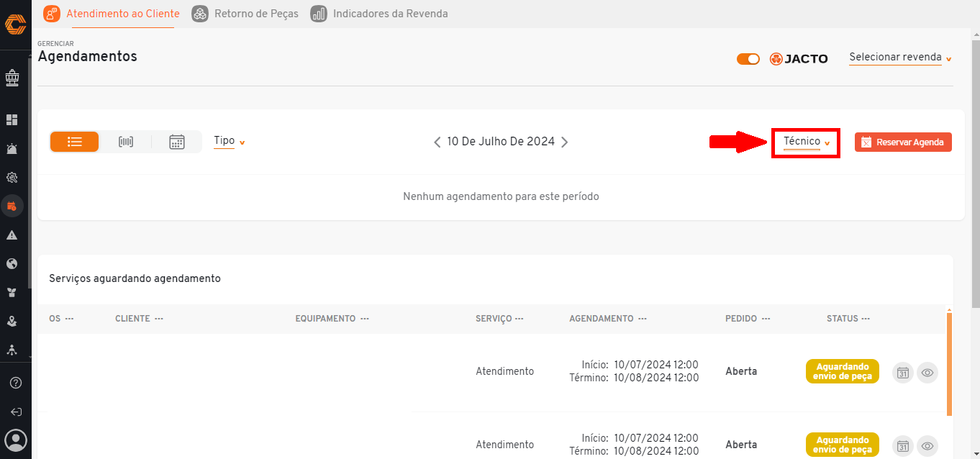Click the Agendamentos page heading

[87, 56]
